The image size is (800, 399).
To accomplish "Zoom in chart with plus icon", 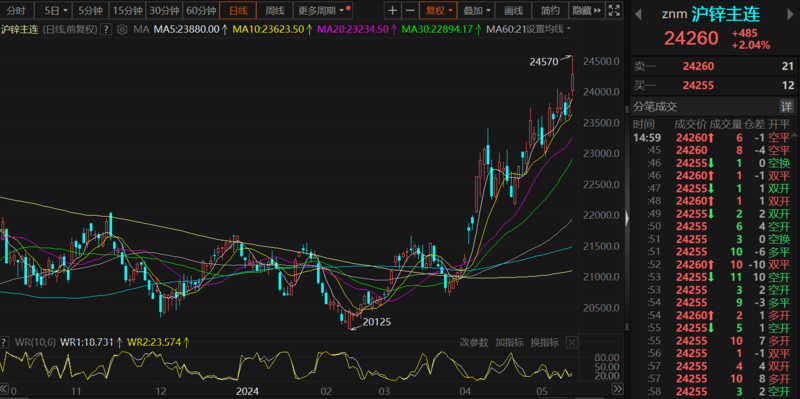I will [392, 10].
